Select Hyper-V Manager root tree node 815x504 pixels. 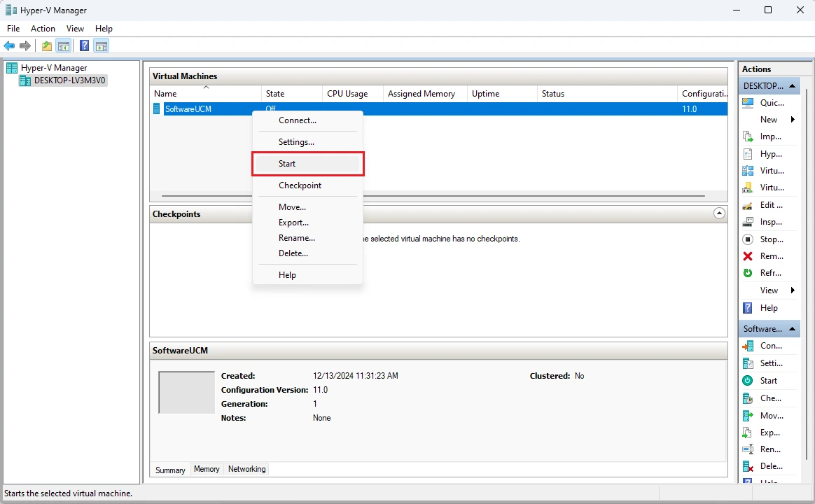coord(53,67)
